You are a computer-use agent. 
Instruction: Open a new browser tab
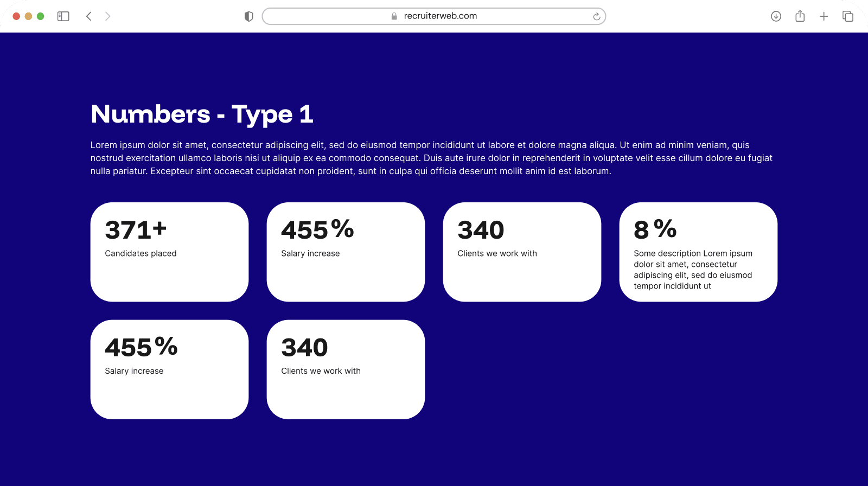coord(824,16)
